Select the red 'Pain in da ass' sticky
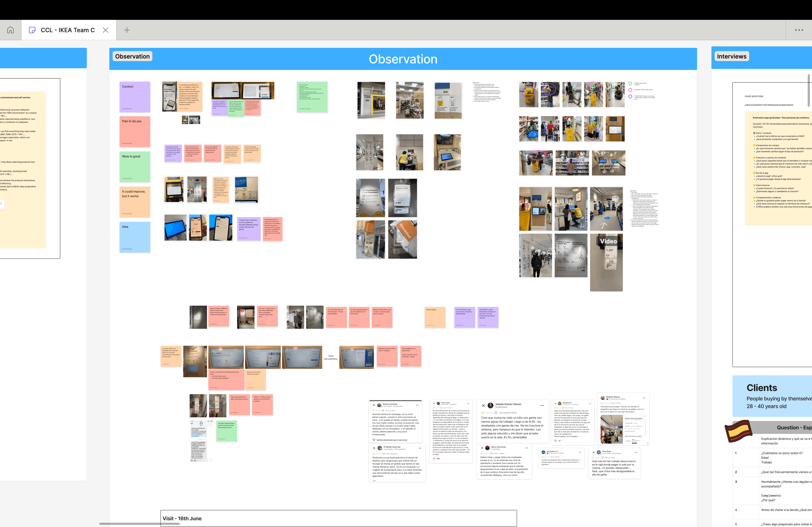The width and height of the screenshot is (812, 527). [135, 131]
